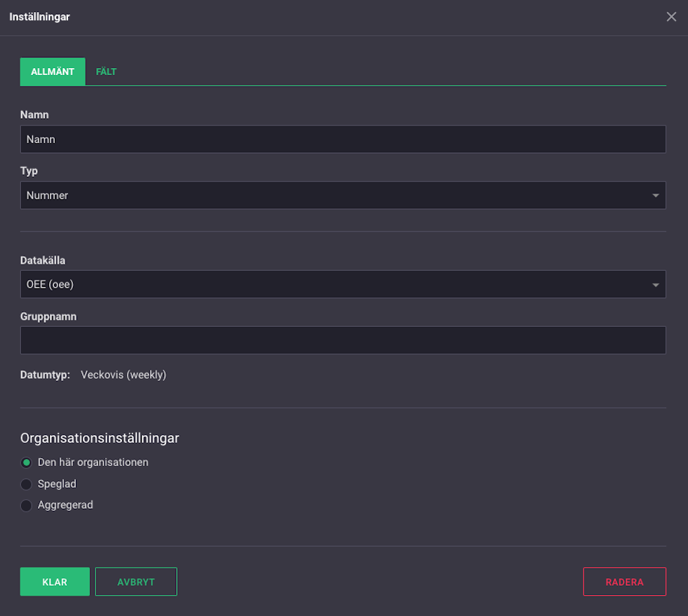The height and width of the screenshot is (616, 688).
Task: Click the Datumtyp Veckovis (weekly) text
Action: point(124,375)
